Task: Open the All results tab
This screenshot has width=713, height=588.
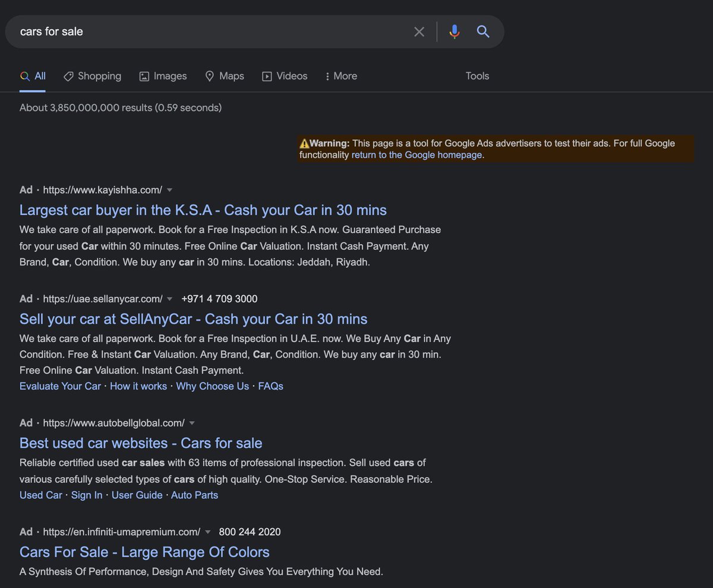Action: pos(33,76)
